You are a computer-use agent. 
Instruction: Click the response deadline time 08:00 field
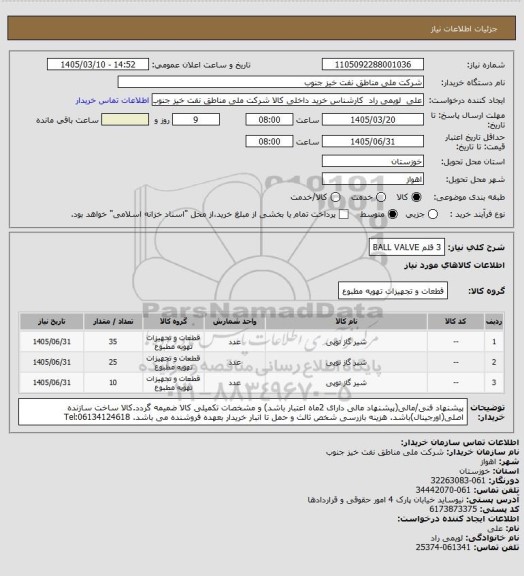click(269, 120)
